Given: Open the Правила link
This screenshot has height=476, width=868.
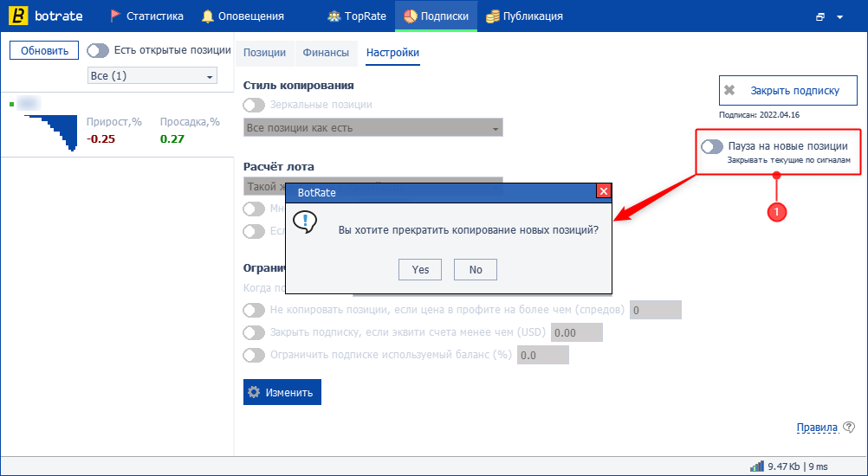Looking at the screenshot, I should (817, 428).
